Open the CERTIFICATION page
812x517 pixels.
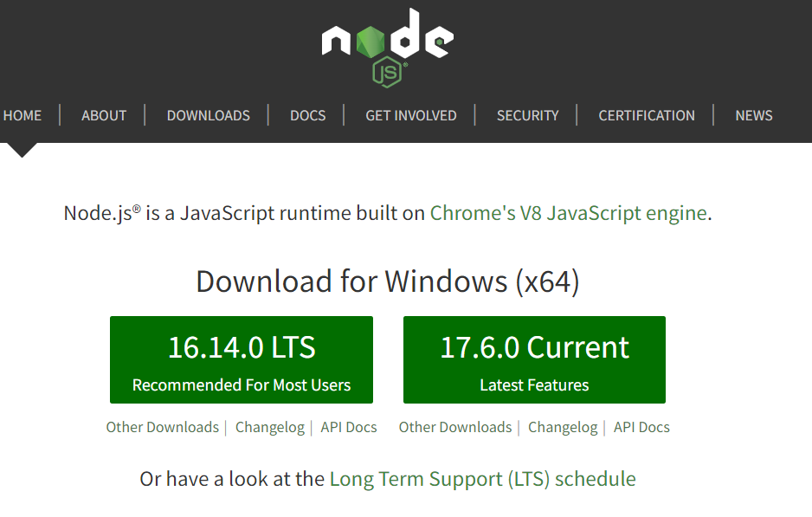coord(646,115)
